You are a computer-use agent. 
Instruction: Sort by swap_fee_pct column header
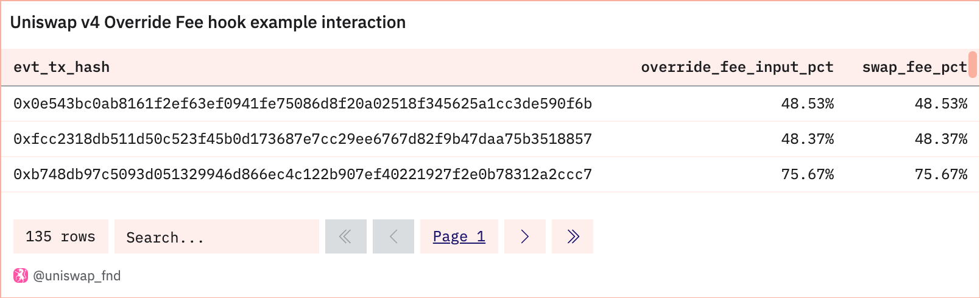[914, 67]
